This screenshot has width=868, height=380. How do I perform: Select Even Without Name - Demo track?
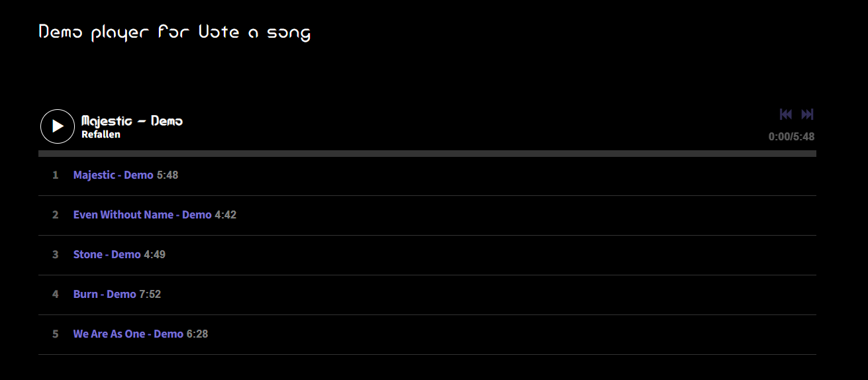coord(142,215)
